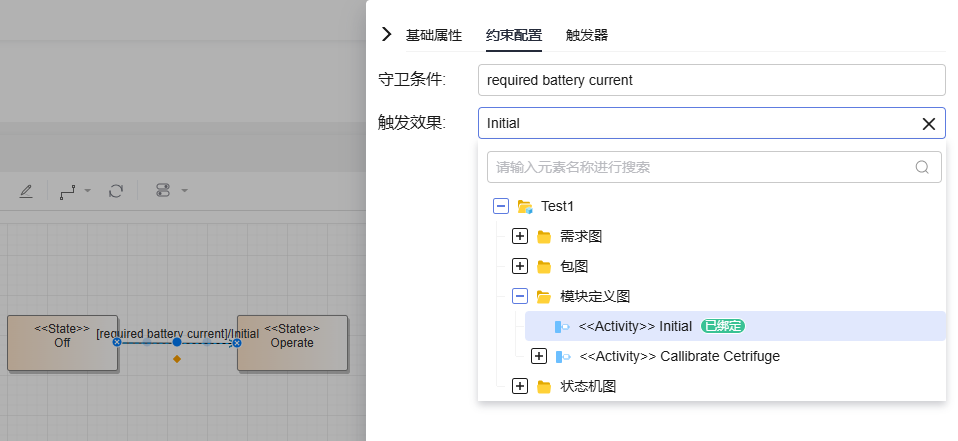This screenshot has height=441, width=958.
Task: Expand the 包图 folder node
Action: [519, 267]
